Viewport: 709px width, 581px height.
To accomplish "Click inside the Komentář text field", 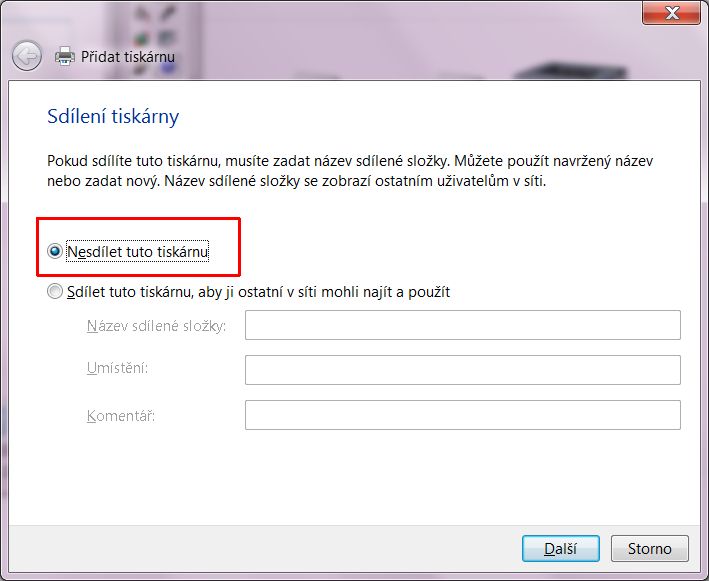I will click(462, 415).
